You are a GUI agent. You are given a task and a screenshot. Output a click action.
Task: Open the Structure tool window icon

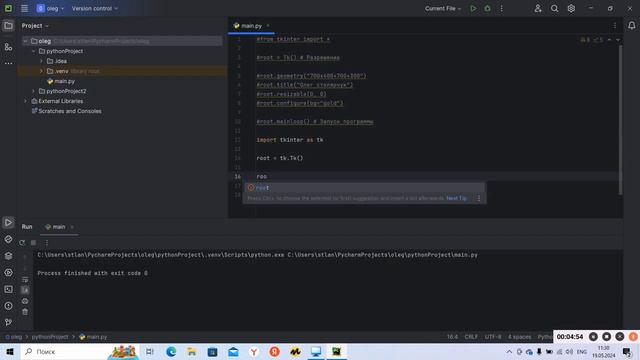tap(8, 47)
